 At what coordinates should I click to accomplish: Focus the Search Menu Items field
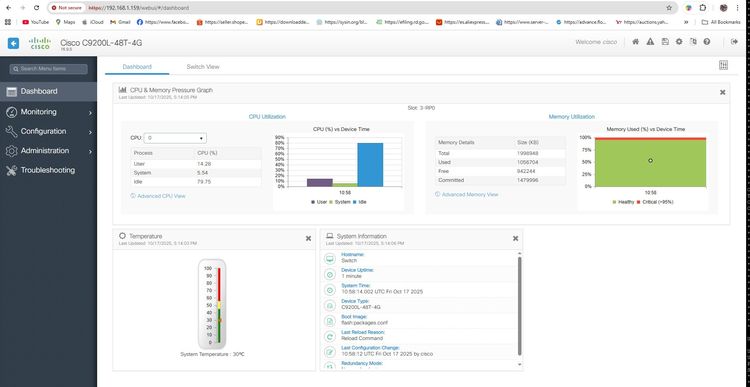(x=48, y=69)
